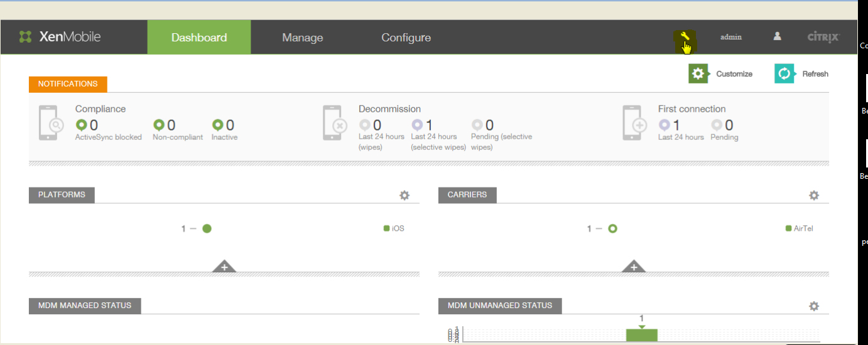This screenshot has height=345, width=868.
Task: Click the XenMobile logo
Action: [60, 37]
